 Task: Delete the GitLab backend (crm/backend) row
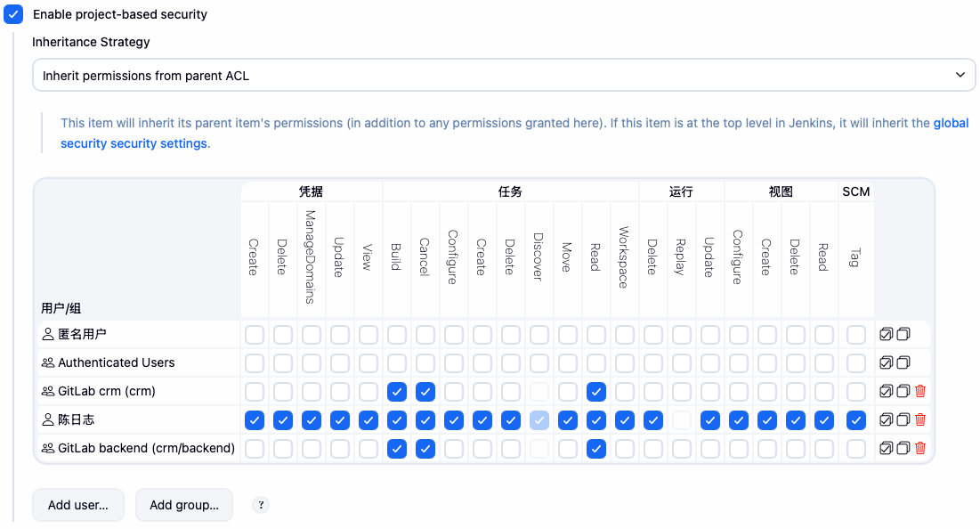tap(920, 449)
